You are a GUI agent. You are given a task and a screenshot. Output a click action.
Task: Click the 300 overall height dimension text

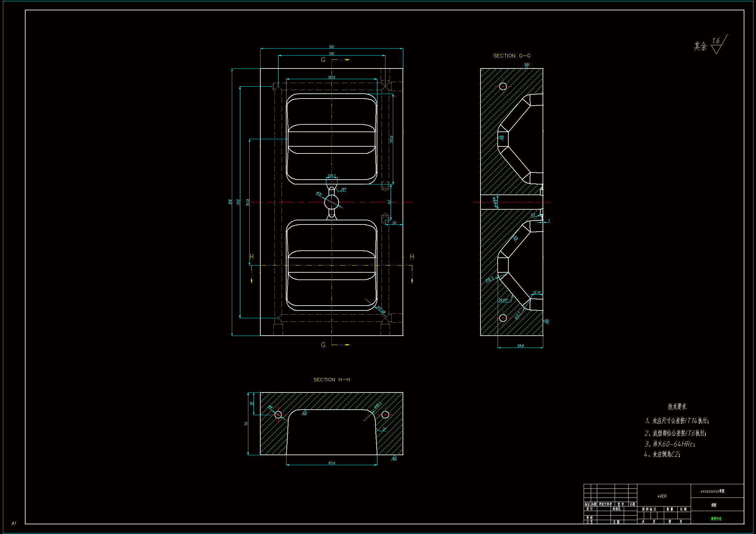[230, 202]
